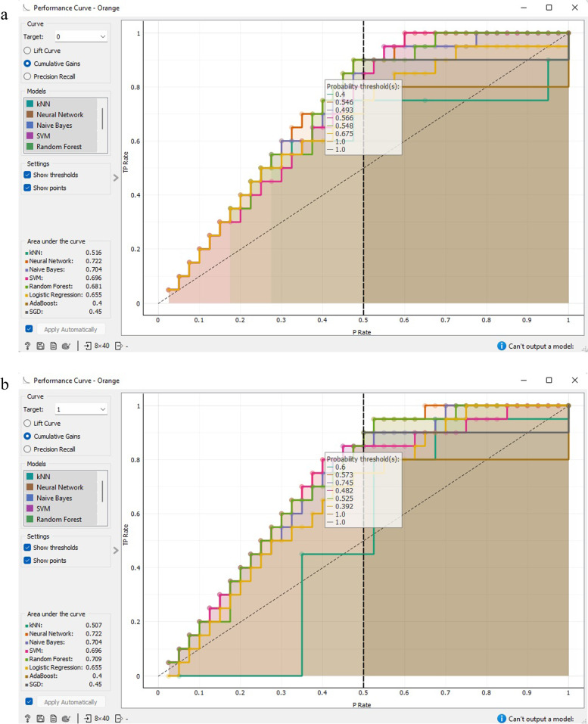Image resolution: width=588 pixels, height=724 pixels.
Task: Select Neural Network model, top window list
Action: pyautogui.click(x=61, y=114)
